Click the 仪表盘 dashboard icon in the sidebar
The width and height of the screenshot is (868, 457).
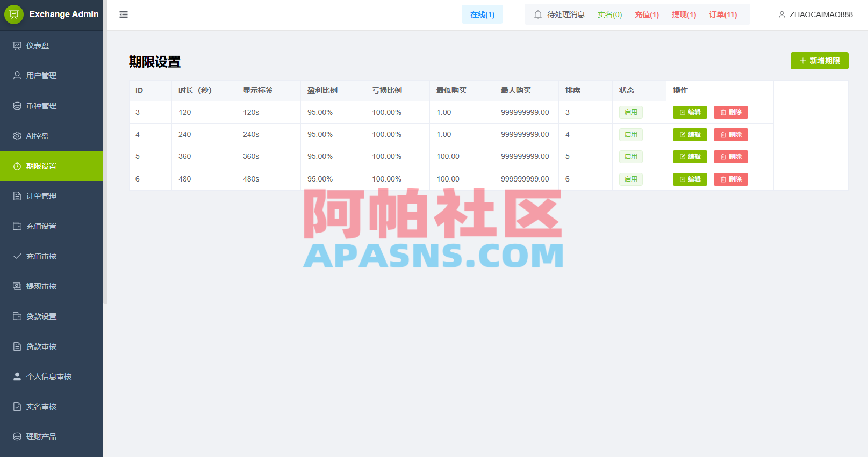pos(17,46)
